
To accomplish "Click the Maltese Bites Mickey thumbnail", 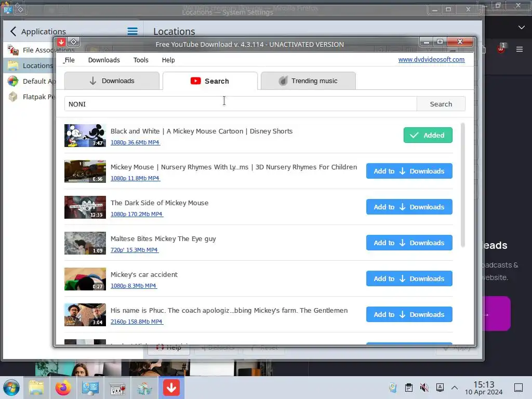I will 85,243.
